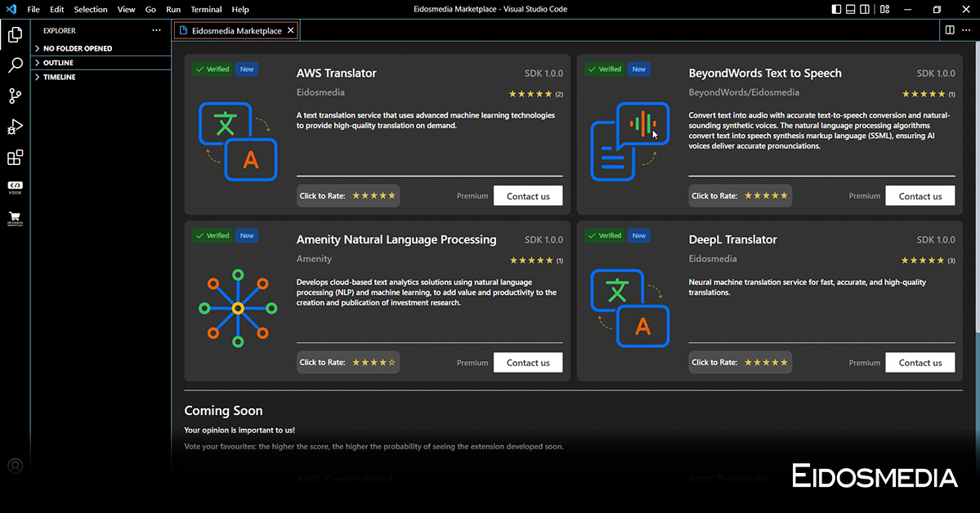Open editor More Actions ellipsis
Viewport: 980px width, 513px height.
pyautogui.click(x=965, y=30)
